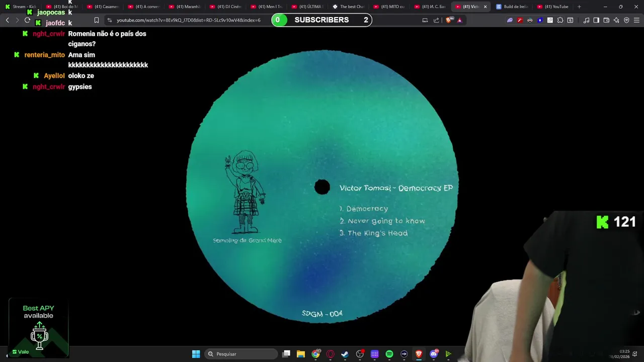
Task: Switch to the Casamento YouTube tab
Action: 102,7
